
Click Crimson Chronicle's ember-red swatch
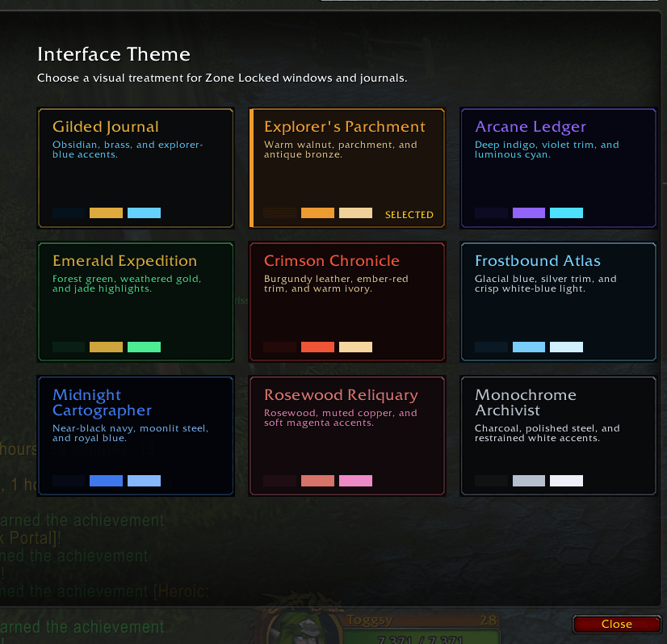(318, 347)
